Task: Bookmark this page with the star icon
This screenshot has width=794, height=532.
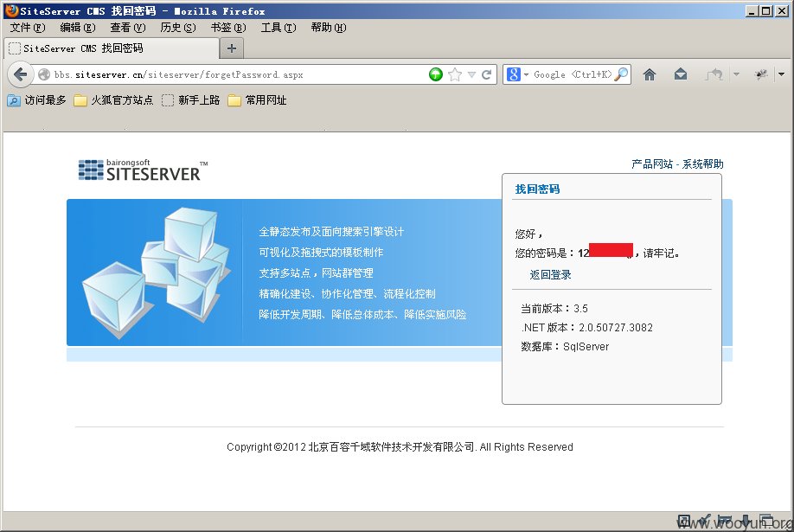Action: pos(455,74)
